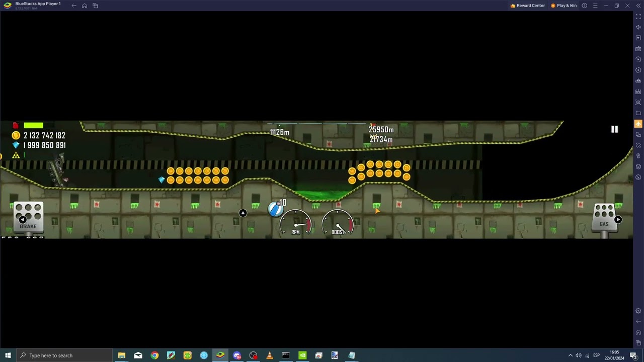Screen dimensions: 644x362
Task: Click the BOOST gauge
Action: pyautogui.click(x=338, y=223)
